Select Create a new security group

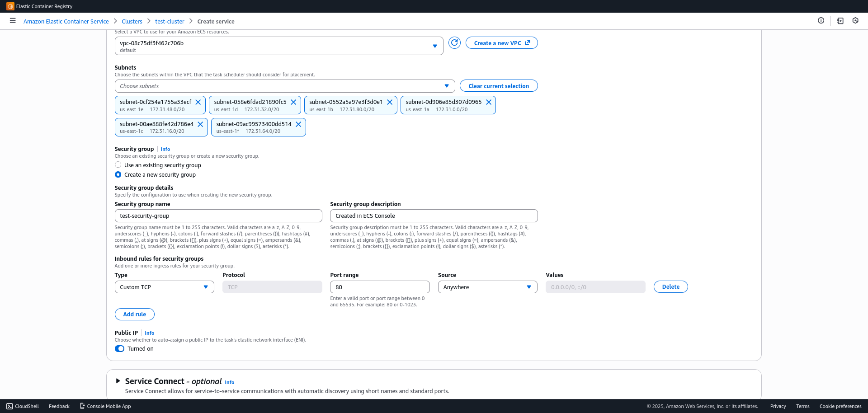[118, 174]
